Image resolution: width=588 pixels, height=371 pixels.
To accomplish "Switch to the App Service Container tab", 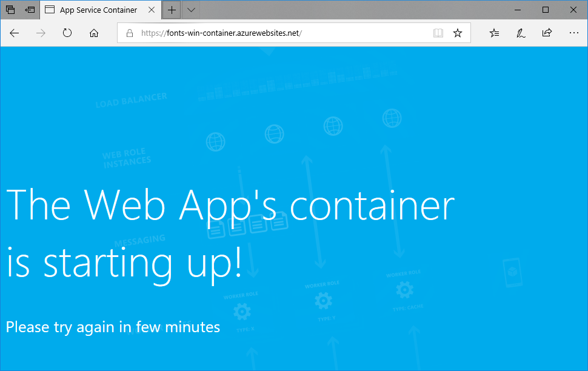I will [x=97, y=10].
